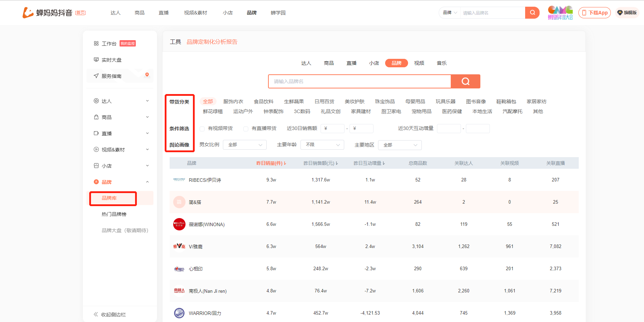Enable the 有视频带货 checkbox
Screen dimensions: 644x322
pos(202,129)
